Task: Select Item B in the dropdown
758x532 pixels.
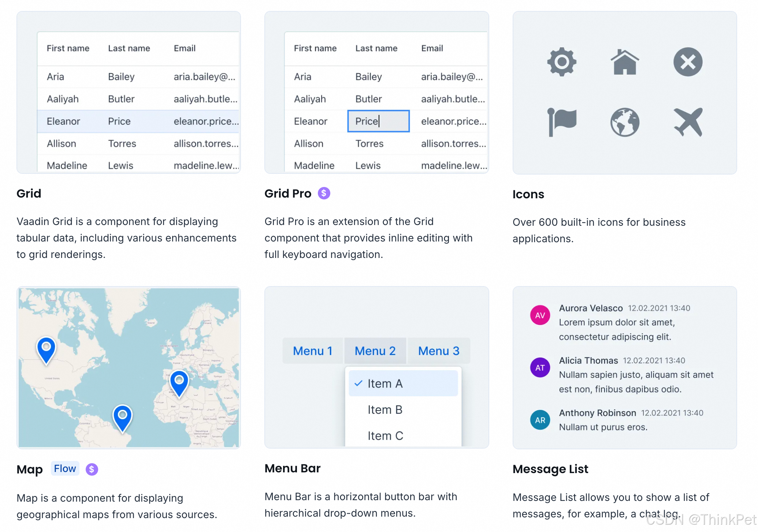Action: tap(385, 410)
